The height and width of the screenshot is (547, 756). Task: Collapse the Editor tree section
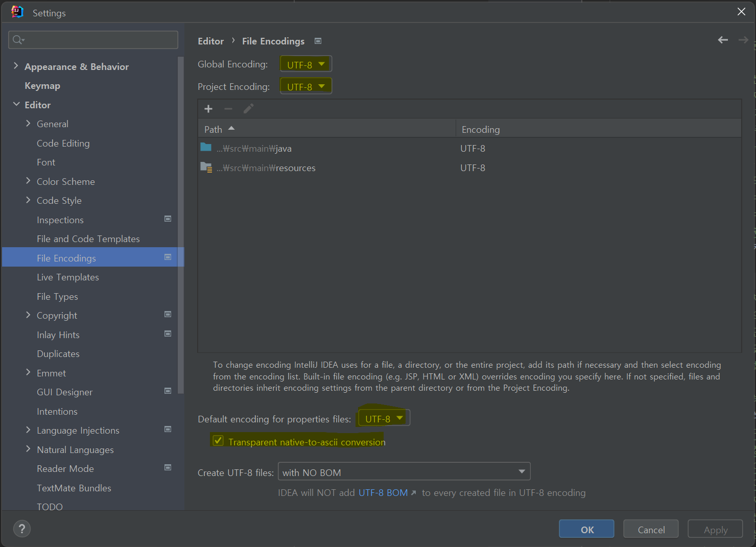pos(16,104)
